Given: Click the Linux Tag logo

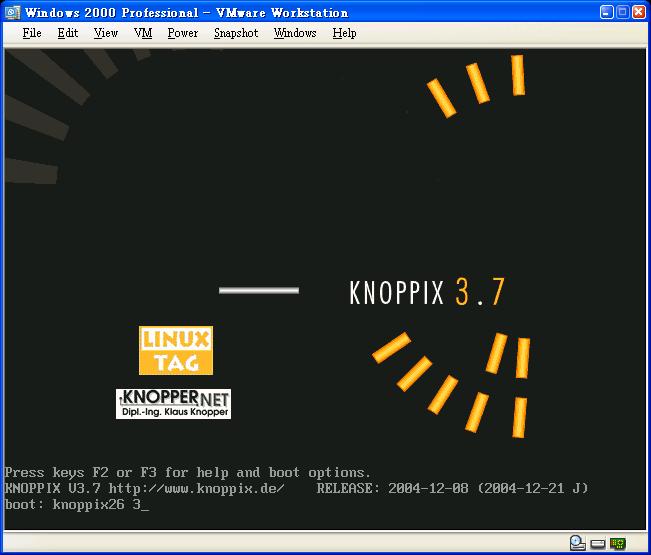Looking at the screenshot, I should coord(176,350).
